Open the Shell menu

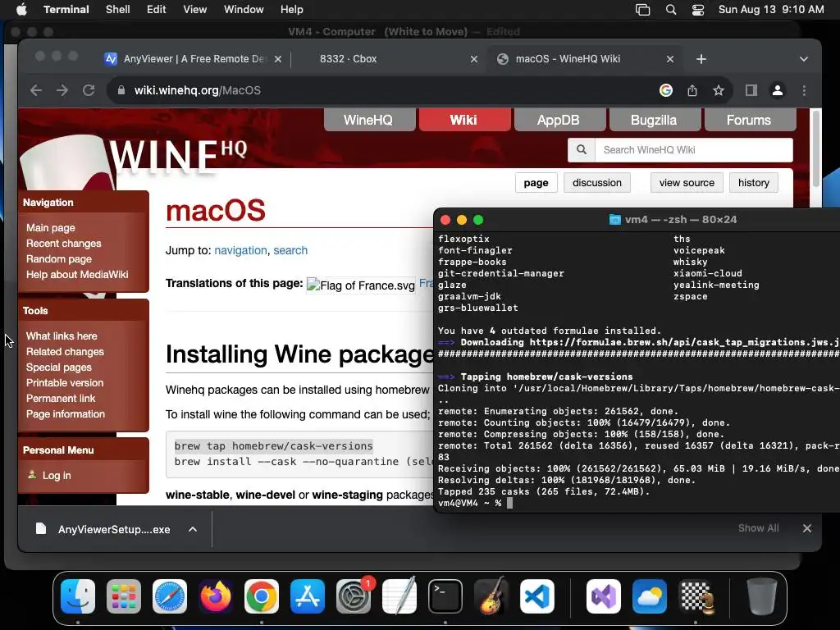tap(118, 10)
